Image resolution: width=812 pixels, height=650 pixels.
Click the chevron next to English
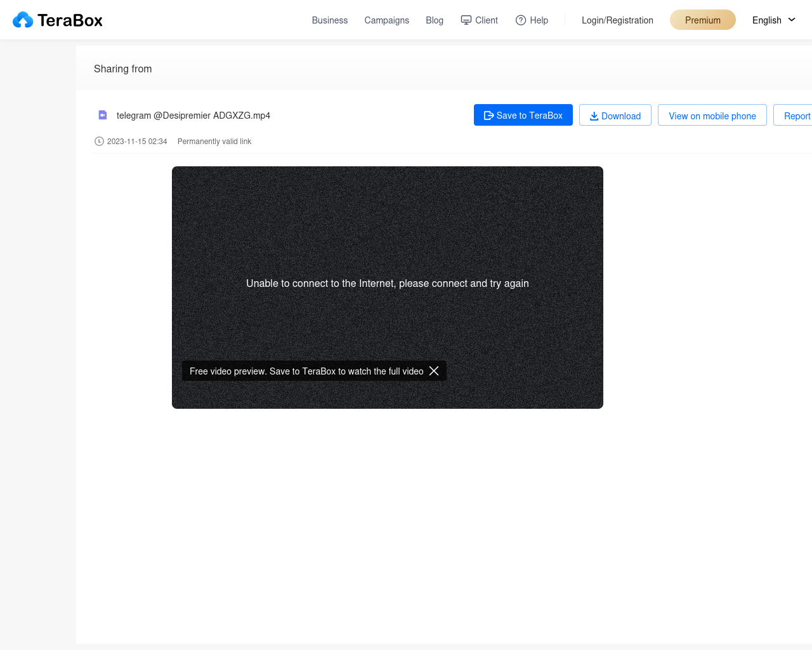click(x=792, y=20)
